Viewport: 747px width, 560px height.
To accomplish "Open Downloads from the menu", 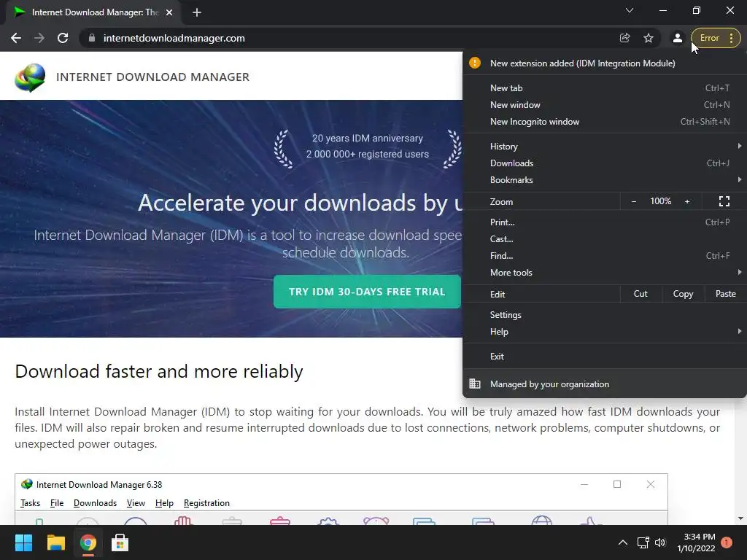I will coord(605,163).
